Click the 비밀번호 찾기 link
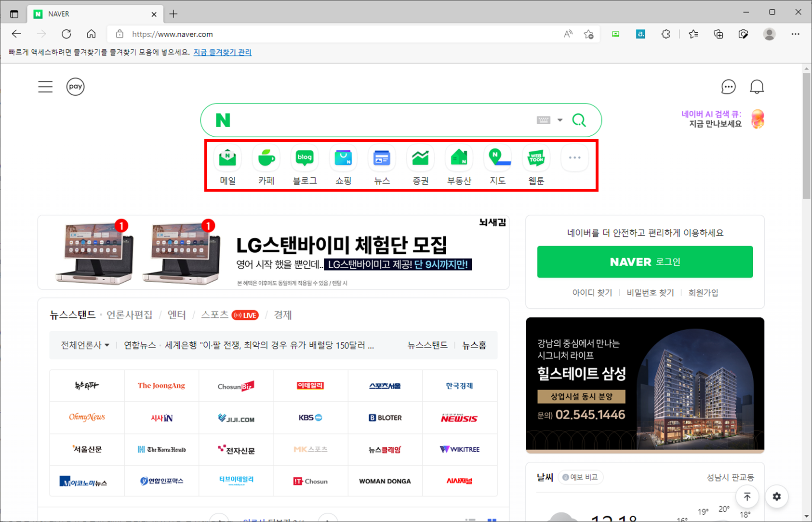812x522 pixels. (x=650, y=293)
